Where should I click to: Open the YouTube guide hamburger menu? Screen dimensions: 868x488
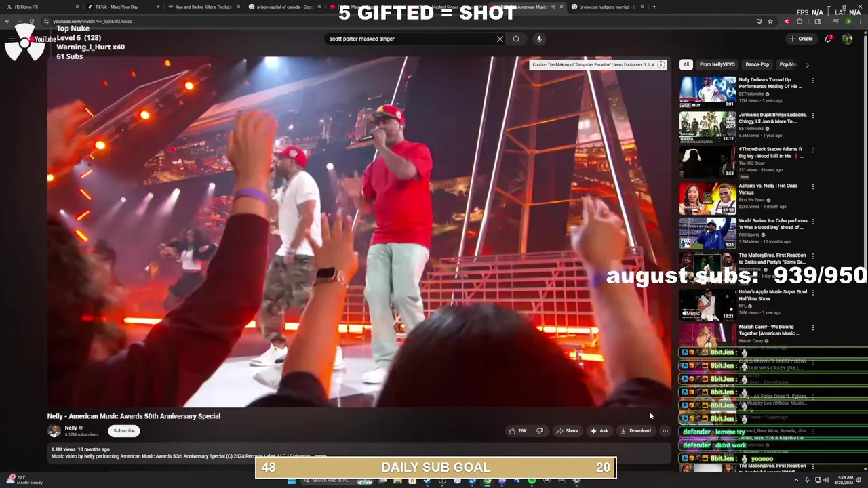point(12,39)
